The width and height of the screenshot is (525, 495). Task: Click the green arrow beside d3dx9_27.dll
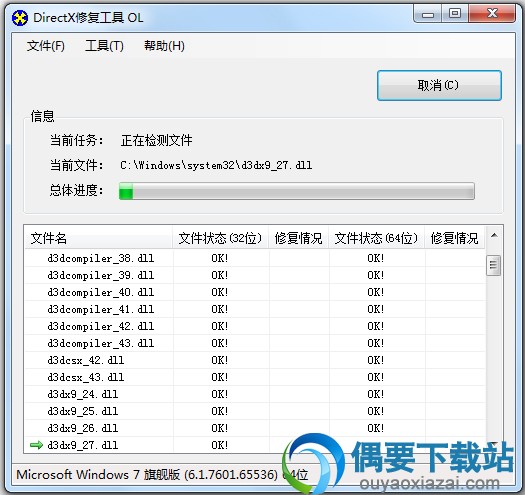(36, 445)
